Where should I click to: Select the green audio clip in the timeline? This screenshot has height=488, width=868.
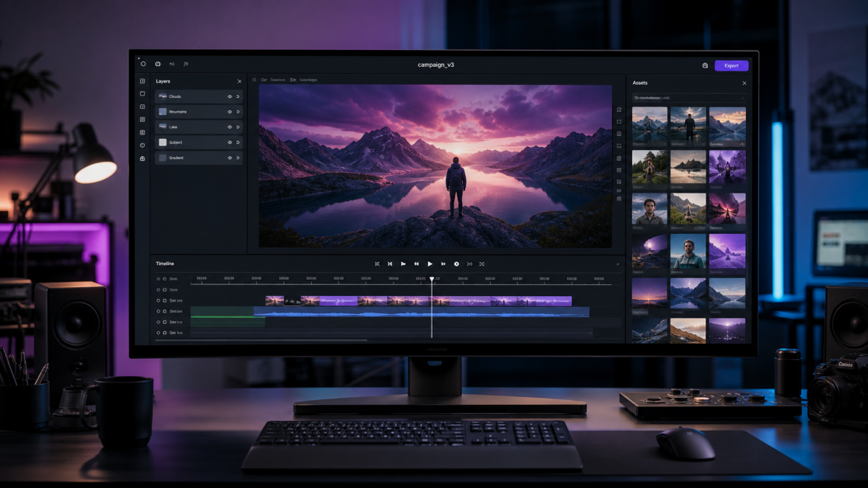(228, 318)
